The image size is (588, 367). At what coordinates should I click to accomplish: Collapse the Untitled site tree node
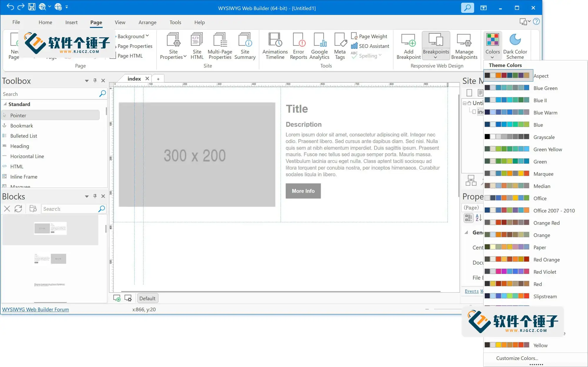pyautogui.click(x=465, y=103)
